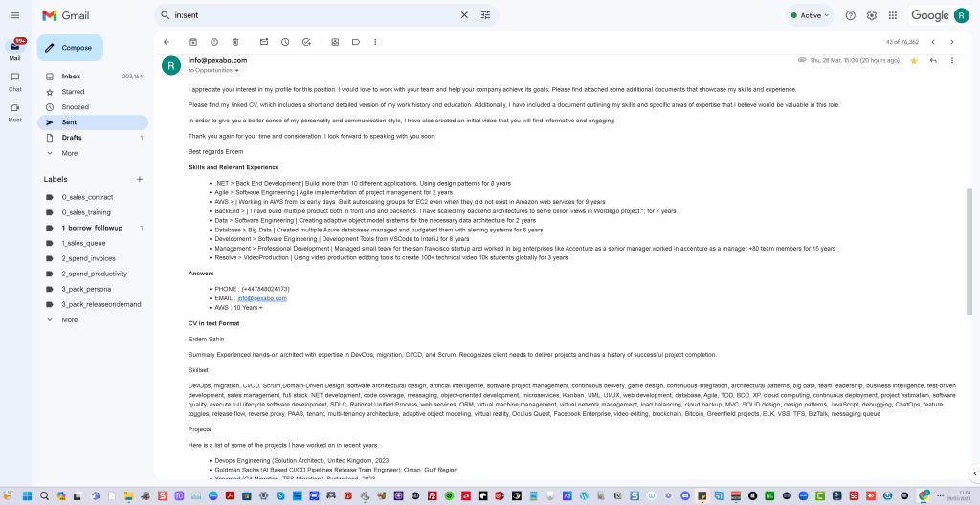The image size is (980, 505).
Task: Show details arrow next to 'to Opportunities'
Action: pyautogui.click(x=237, y=71)
